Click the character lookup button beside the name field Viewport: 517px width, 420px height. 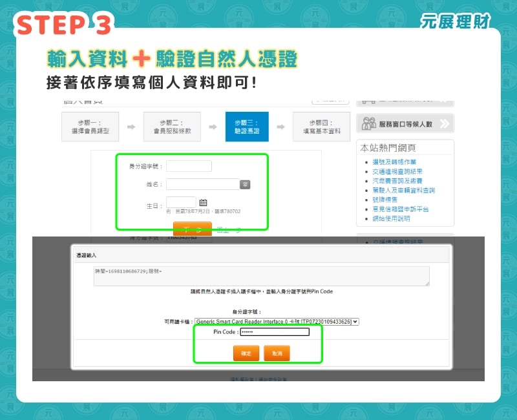point(245,185)
